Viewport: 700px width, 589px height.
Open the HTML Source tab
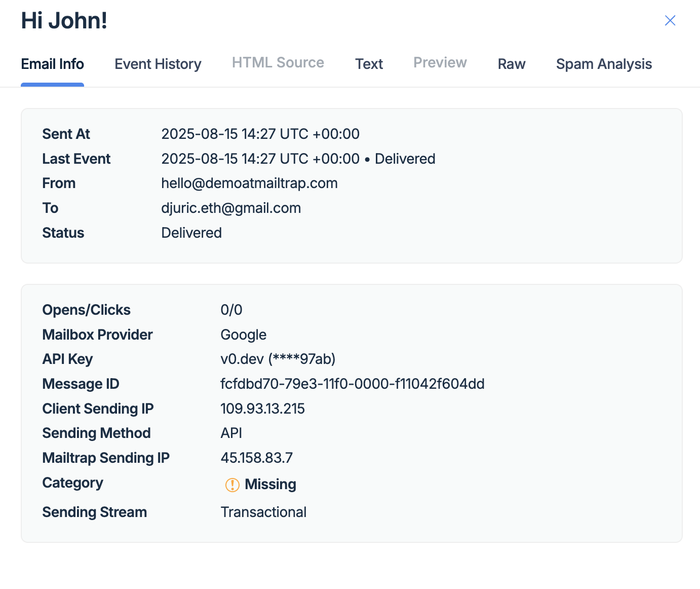coord(278,63)
